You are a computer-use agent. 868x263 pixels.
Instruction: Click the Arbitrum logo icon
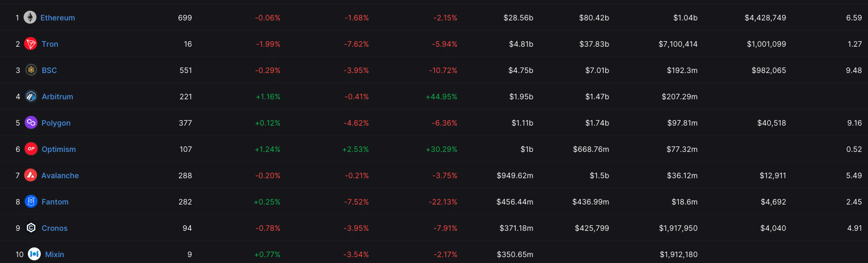pos(31,97)
